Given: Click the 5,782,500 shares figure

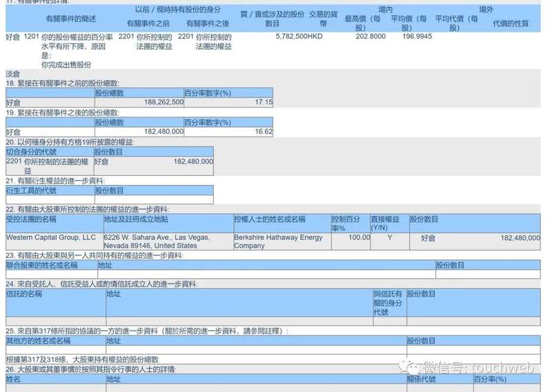Looking at the screenshot, I should tap(291, 37).
